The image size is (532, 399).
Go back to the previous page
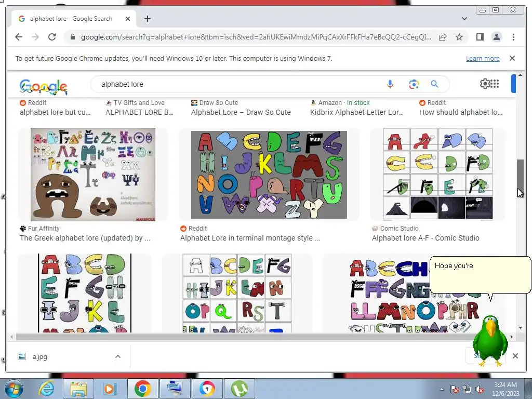(19, 37)
